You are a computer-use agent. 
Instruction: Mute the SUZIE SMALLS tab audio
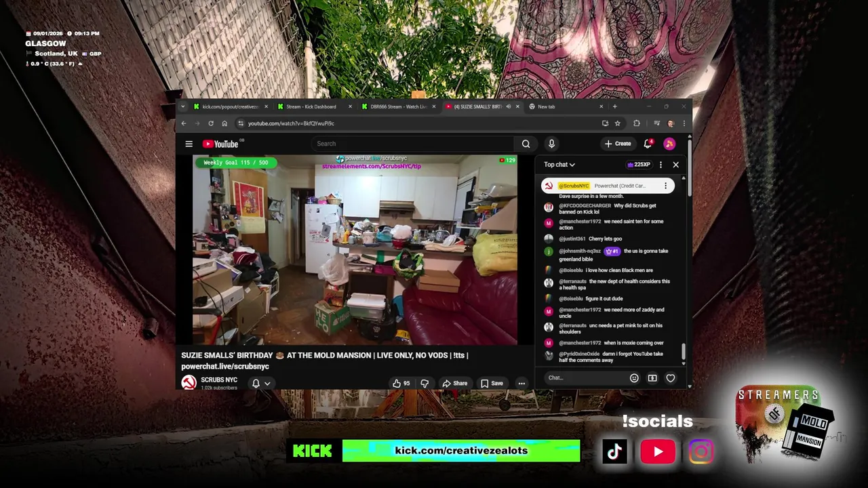pyautogui.click(x=508, y=106)
